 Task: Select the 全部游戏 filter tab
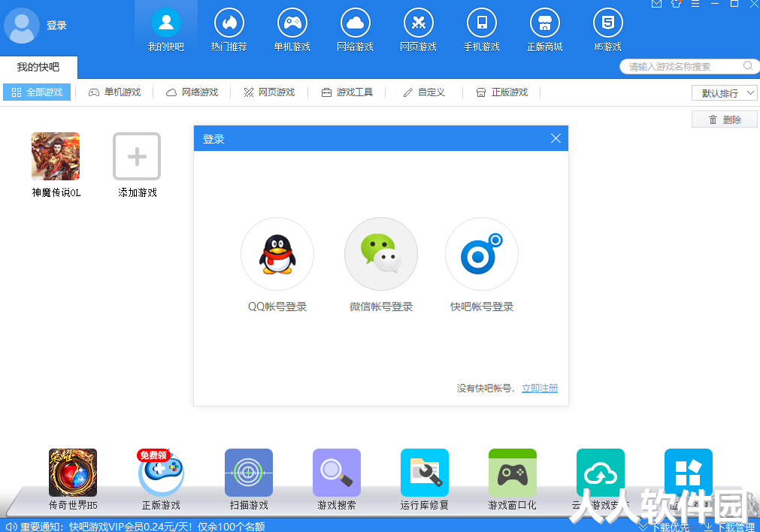tap(37, 92)
